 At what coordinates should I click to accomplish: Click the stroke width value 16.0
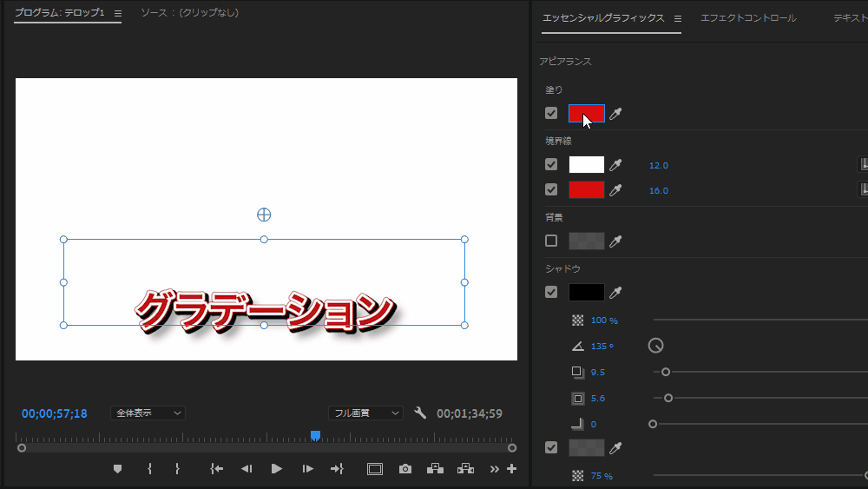tap(659, 190)
